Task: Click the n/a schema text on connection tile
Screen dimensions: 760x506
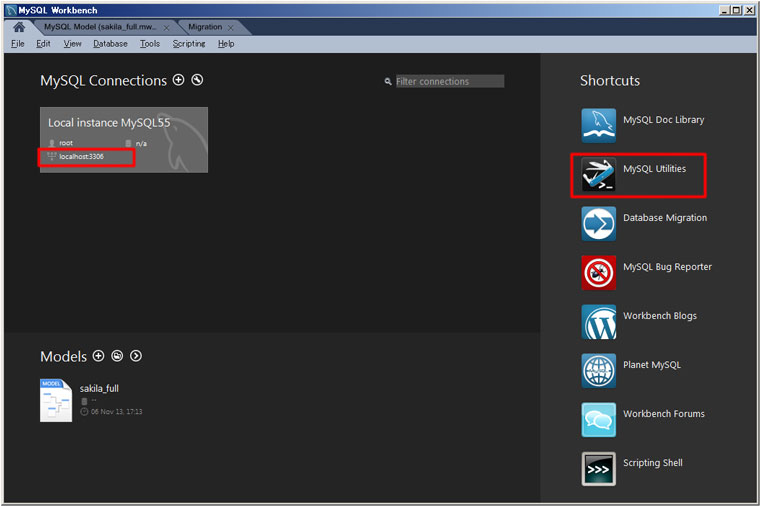Action: click(x=141, y=143)
